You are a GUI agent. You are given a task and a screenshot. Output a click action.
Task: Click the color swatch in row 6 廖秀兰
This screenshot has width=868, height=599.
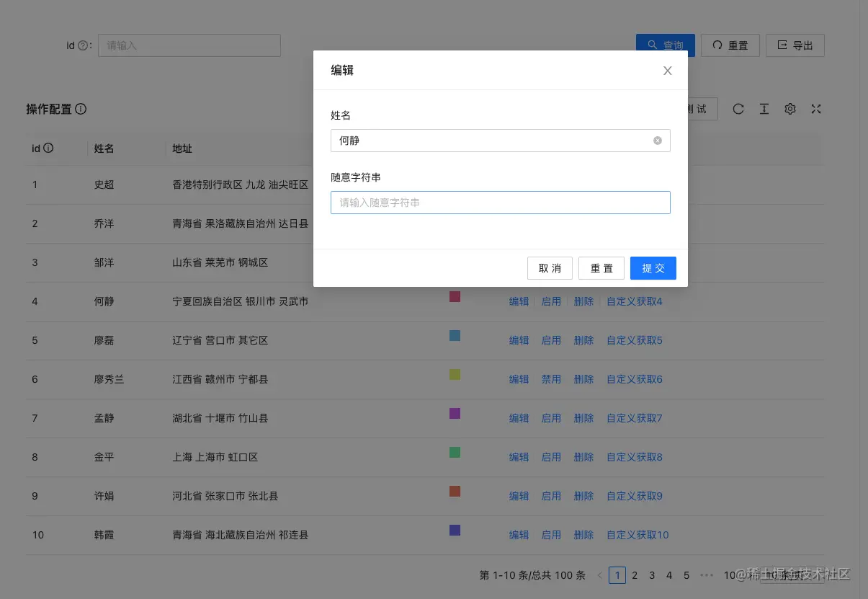(x=455, y=374)
